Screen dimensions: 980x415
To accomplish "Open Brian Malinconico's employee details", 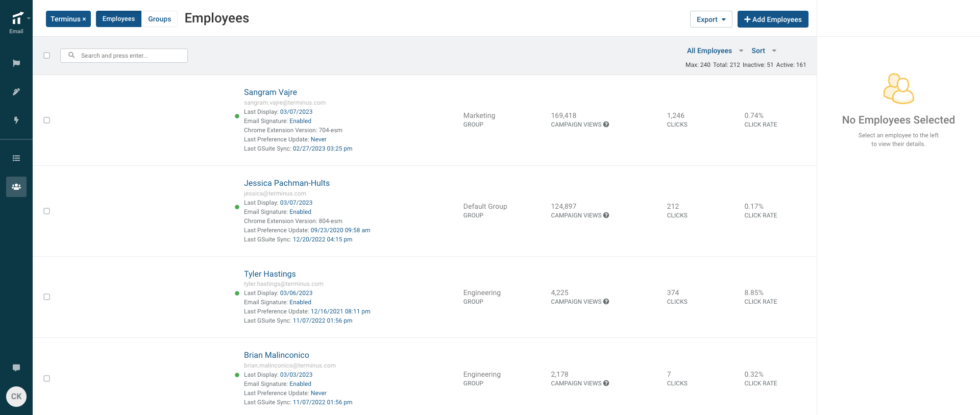I will click(x=277, y=355).
